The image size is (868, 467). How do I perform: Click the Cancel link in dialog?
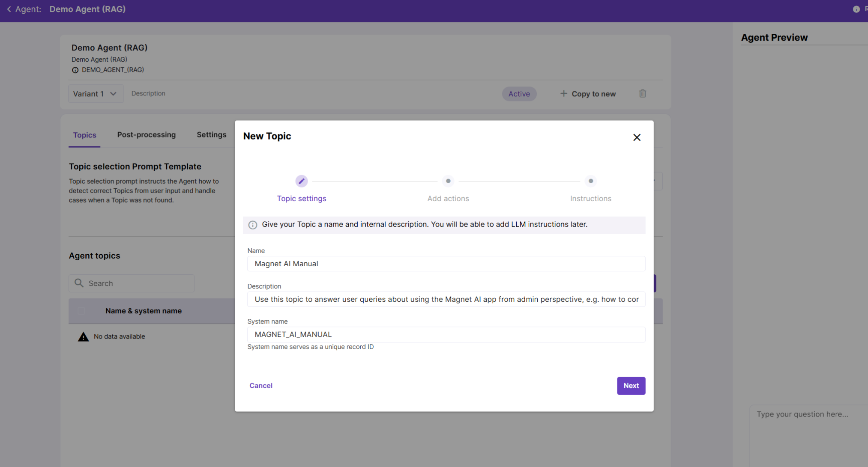260,386
